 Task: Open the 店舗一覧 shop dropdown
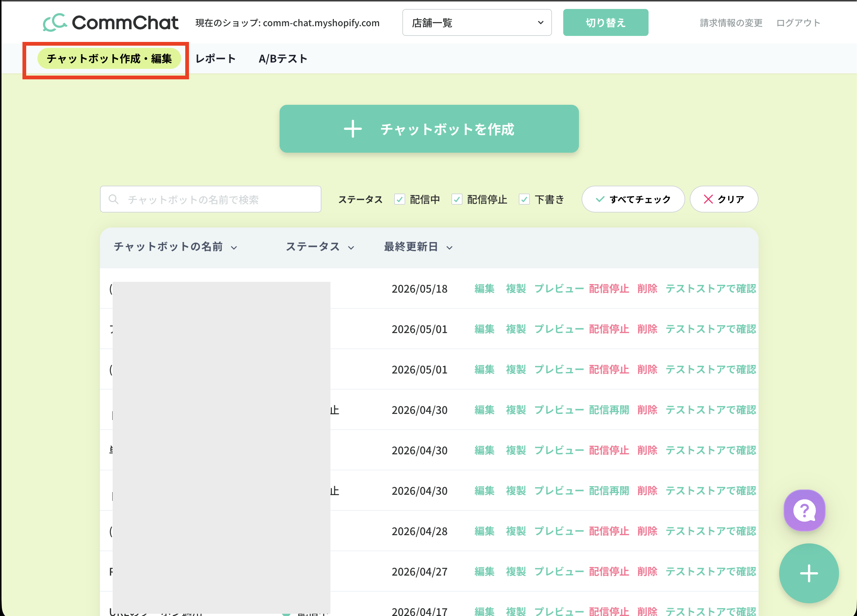click(477, 23)
